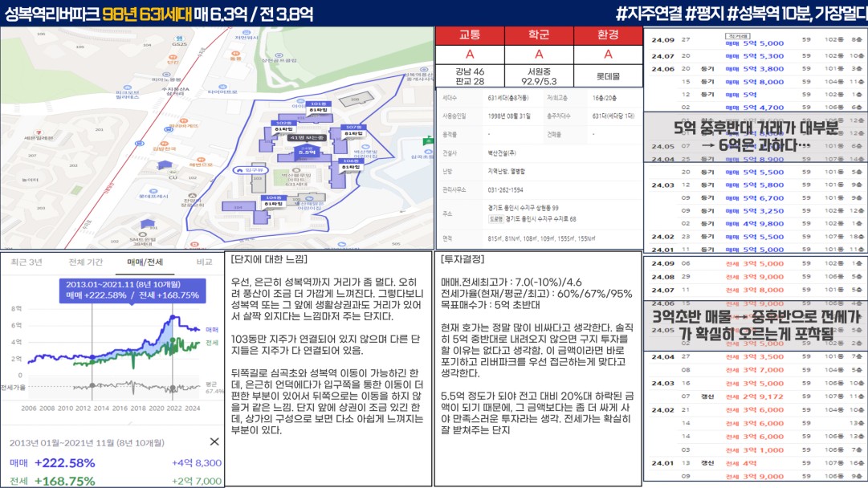Click the 타이어프로 shop icon
868x488 pixels.
click(x=222, y=87)
